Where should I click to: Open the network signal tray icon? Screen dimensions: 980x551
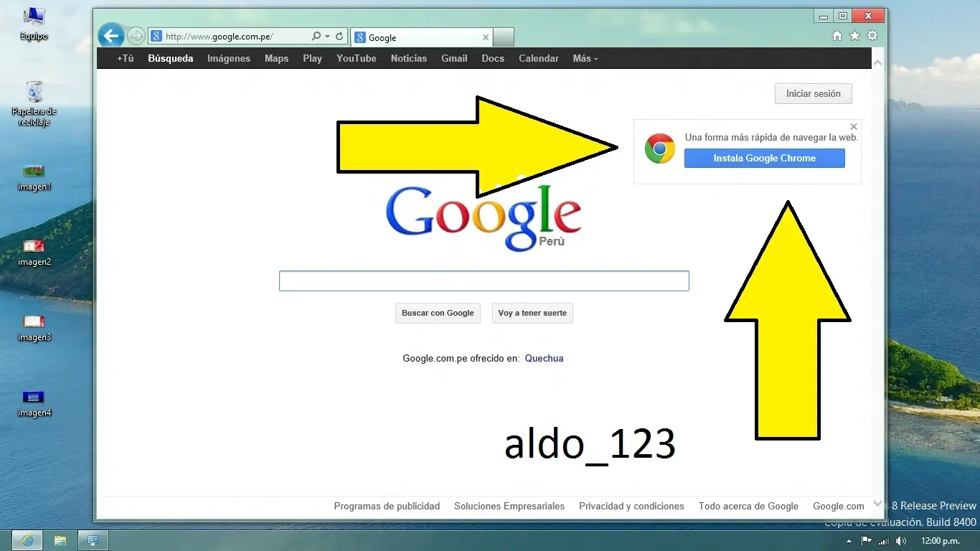883,541
